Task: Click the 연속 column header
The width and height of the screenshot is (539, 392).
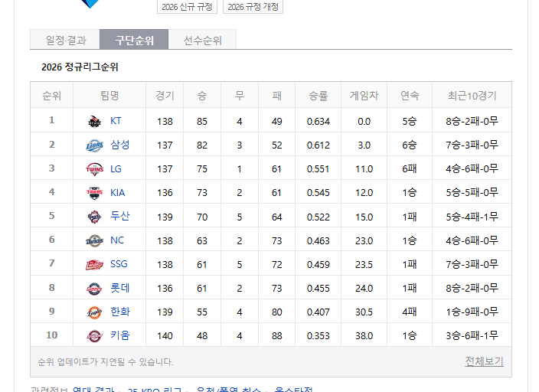Action: [410, 95]
